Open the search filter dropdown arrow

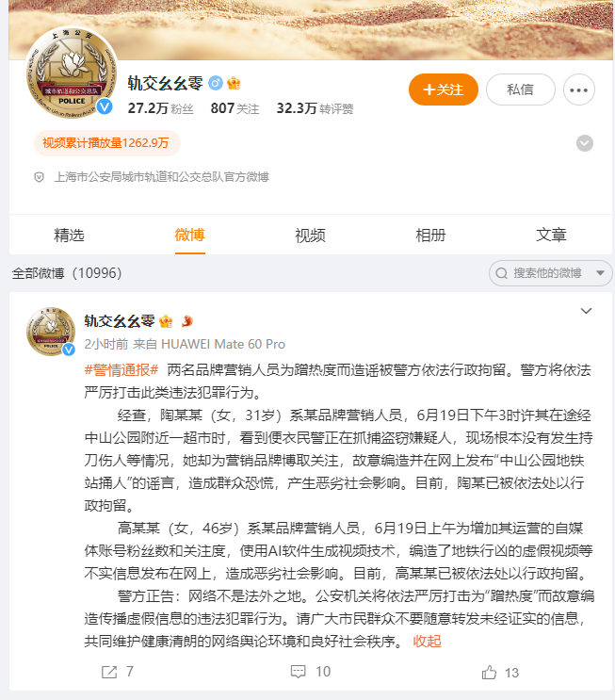pos(600,273)
